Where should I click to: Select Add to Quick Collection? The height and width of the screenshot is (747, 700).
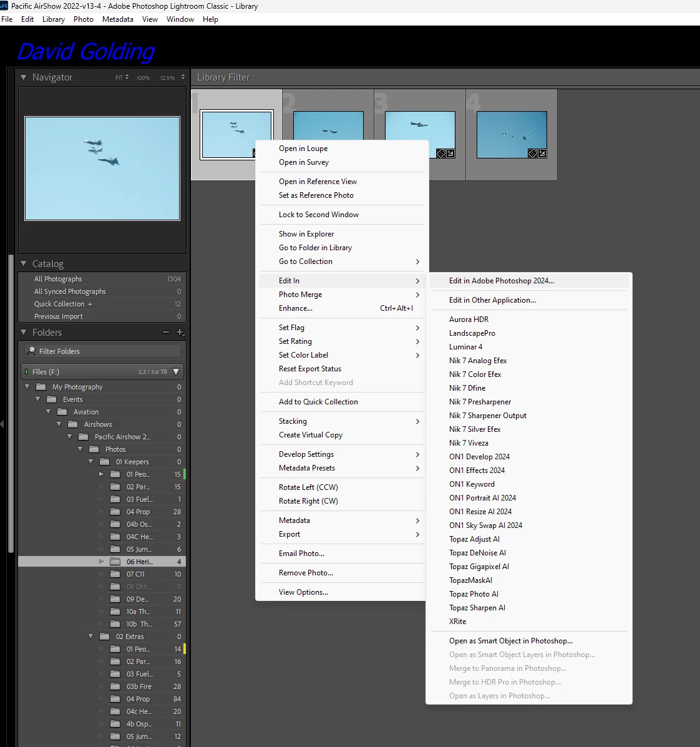click(342, 402)
